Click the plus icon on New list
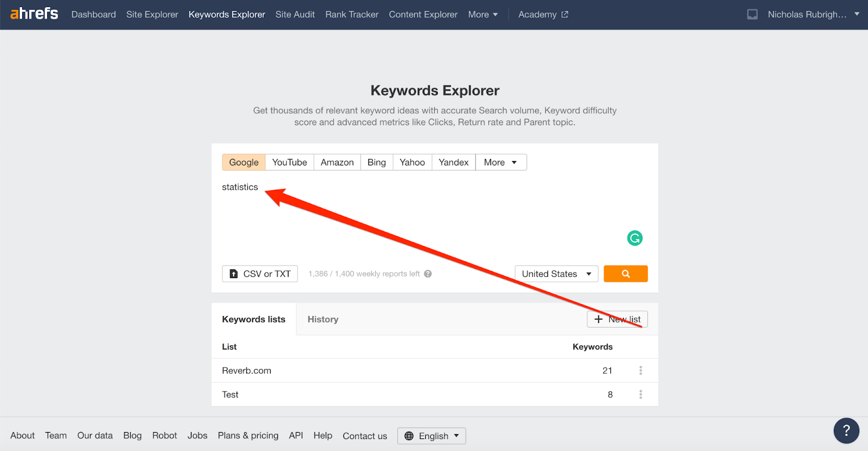The width and height of the screenshot is (868, 451). (598, 319)
